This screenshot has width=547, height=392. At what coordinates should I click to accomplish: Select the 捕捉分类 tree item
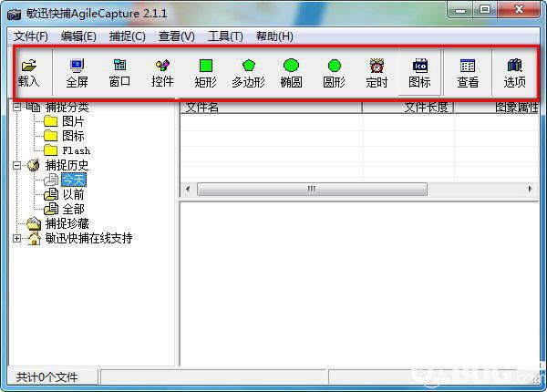67,107
